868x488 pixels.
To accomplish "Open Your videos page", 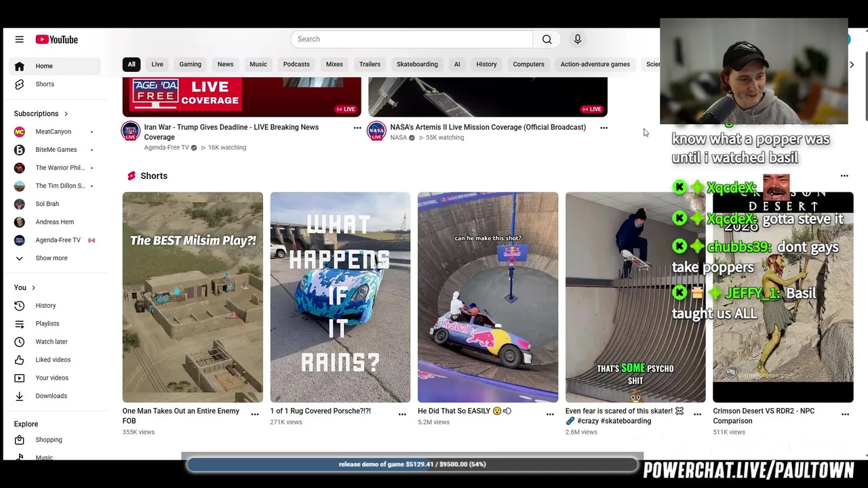I will [x=56, y=378].
